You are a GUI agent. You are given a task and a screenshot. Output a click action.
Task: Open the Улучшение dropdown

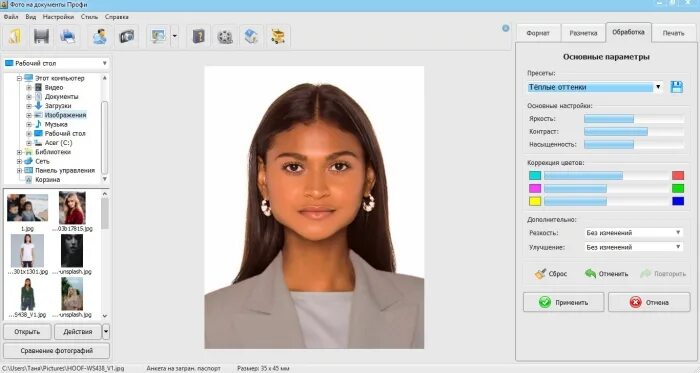tap(633, 247)
